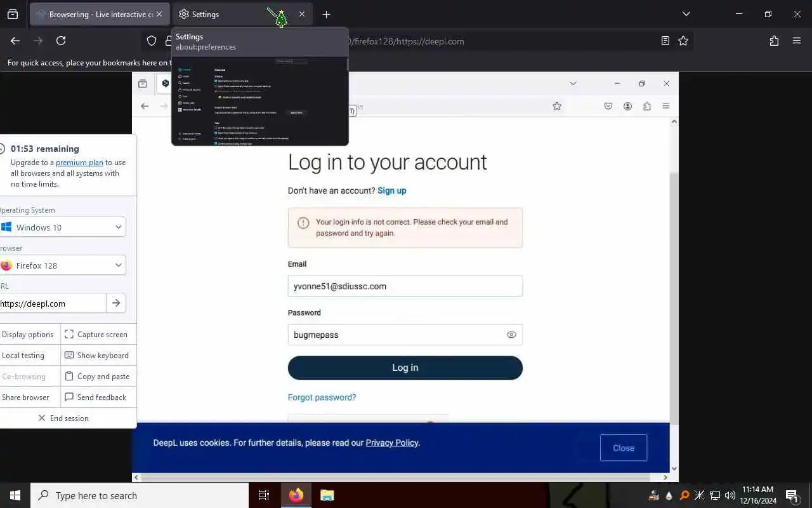This screenshot has height=508, width=812.
Task: Click Show keyboard
Action: coord(97,356)
